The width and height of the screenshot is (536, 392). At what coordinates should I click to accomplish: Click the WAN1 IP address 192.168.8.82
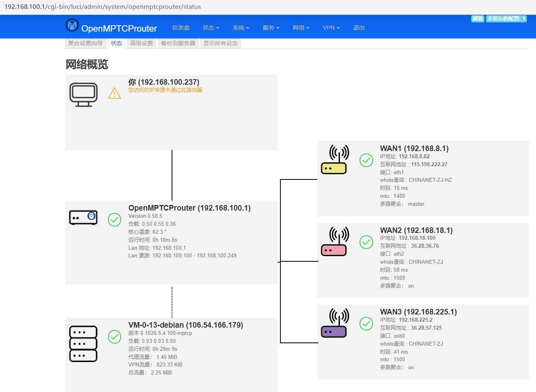pos(414,156)
